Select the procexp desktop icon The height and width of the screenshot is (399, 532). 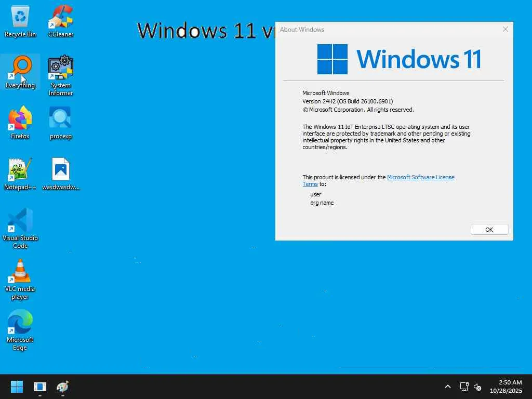tap(61, 123)
